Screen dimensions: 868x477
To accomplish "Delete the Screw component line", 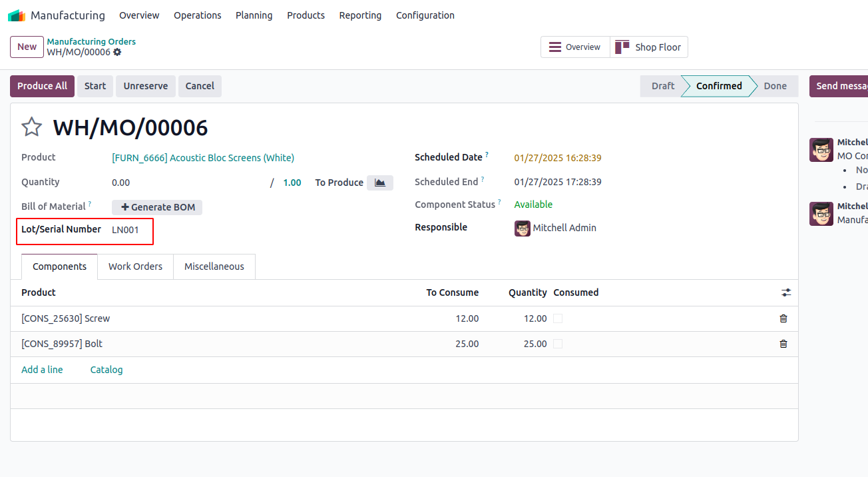I will point(783,318).
